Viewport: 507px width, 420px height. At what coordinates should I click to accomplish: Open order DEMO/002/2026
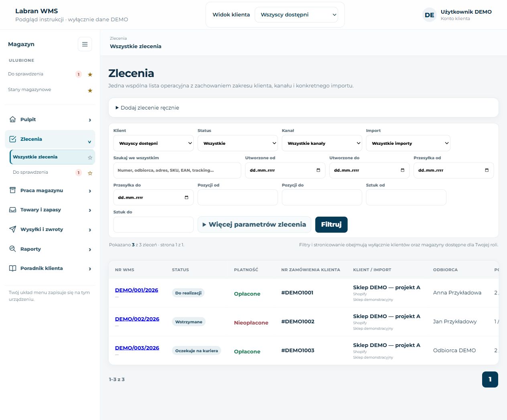(x=137, y=319)
